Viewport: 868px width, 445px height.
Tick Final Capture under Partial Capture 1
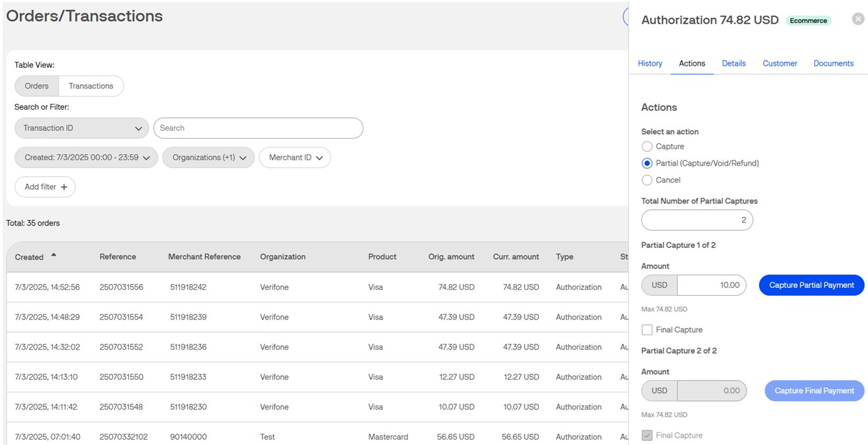click(647, 330)
